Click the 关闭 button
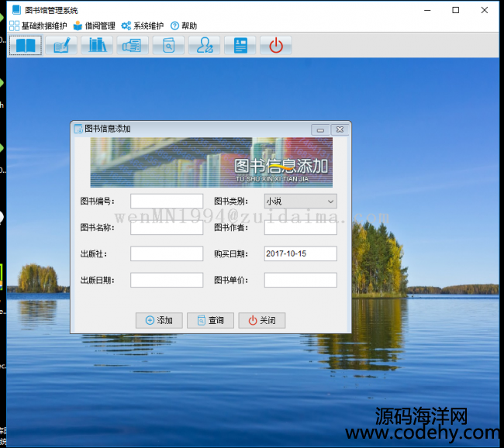504x448 pixels. coord(262,320)
